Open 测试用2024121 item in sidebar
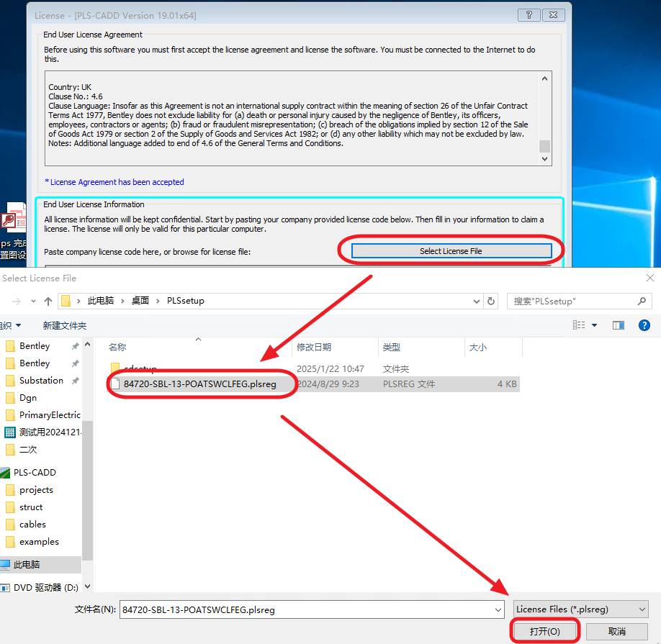Image resolution: width=661 pixels, height=644 pixels. (x=50, y=432)
